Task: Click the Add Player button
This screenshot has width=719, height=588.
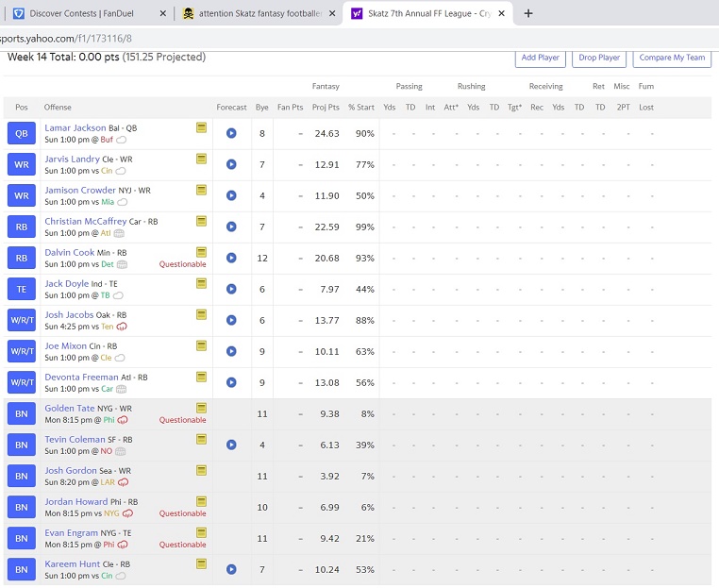Action: [x=540, y=58]
